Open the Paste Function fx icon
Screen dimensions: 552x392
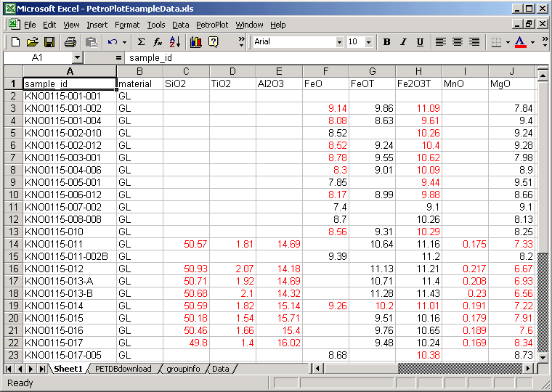click(158, 42)
